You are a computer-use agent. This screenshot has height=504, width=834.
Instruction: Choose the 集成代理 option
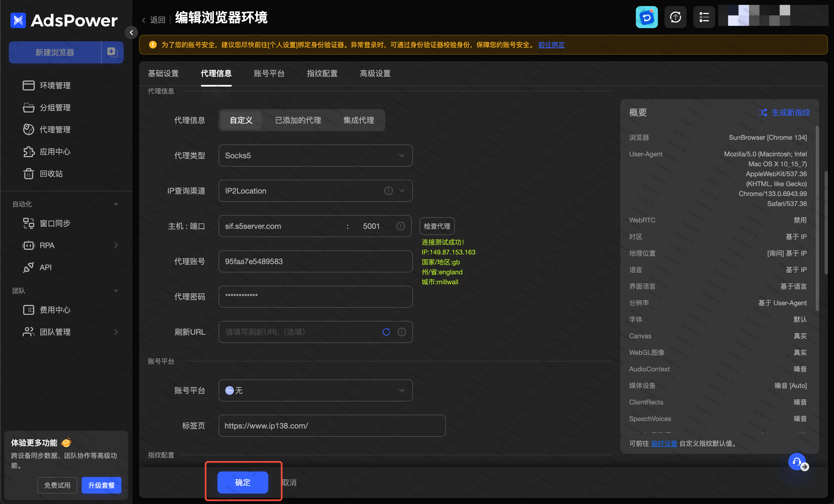point(358,120)
